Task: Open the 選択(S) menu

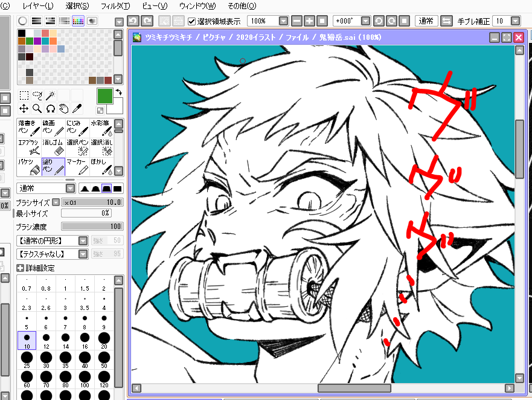Action: (77, 6)
